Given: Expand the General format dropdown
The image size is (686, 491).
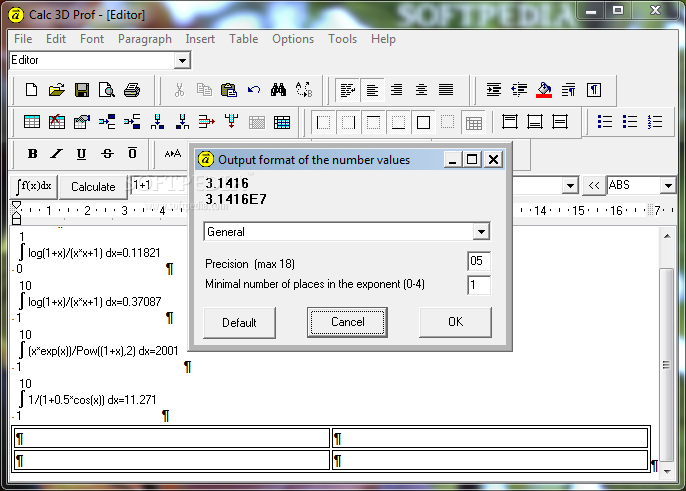Looking at the screenshot, I should point(481,231).
